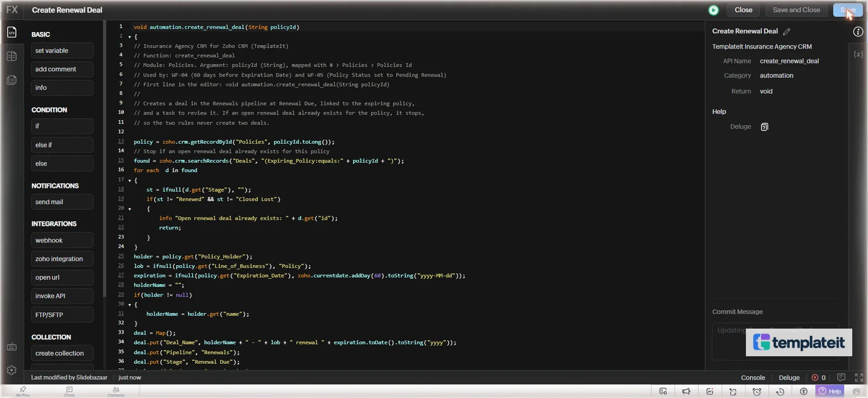
Task: Open the Deluge help document icon
Action: [x=764, y=127]
